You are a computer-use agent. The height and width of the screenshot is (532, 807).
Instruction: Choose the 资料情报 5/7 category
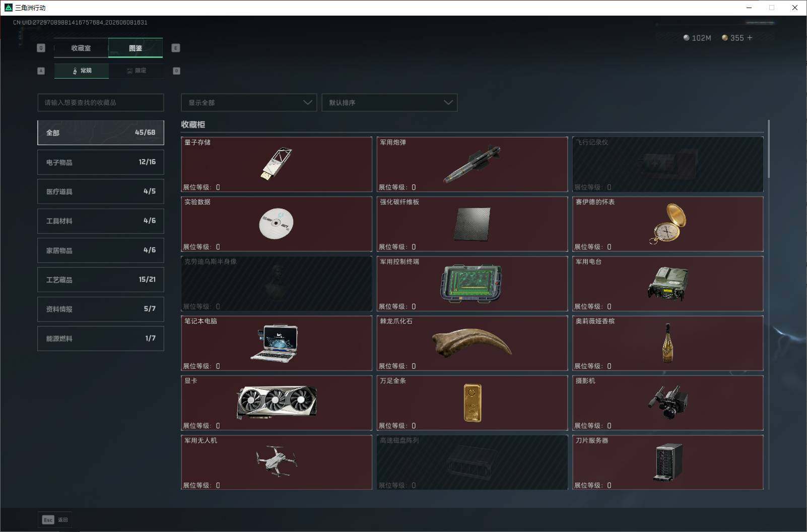[101, 309]
